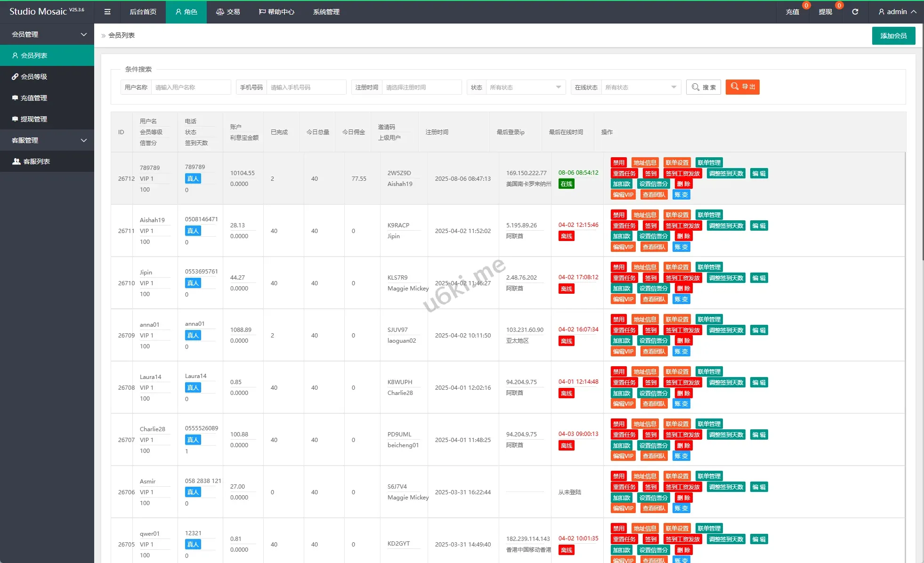The height and width of the screenshot is (563, 924).
Task: Click the 用户名称 input field
Action: tap(191, 87)
